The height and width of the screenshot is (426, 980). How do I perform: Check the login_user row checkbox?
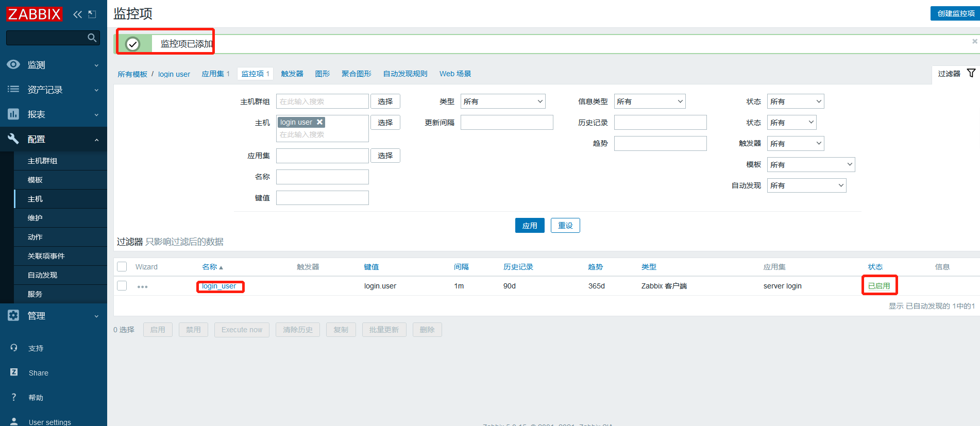pyautogui.click(x=122, y=285)
